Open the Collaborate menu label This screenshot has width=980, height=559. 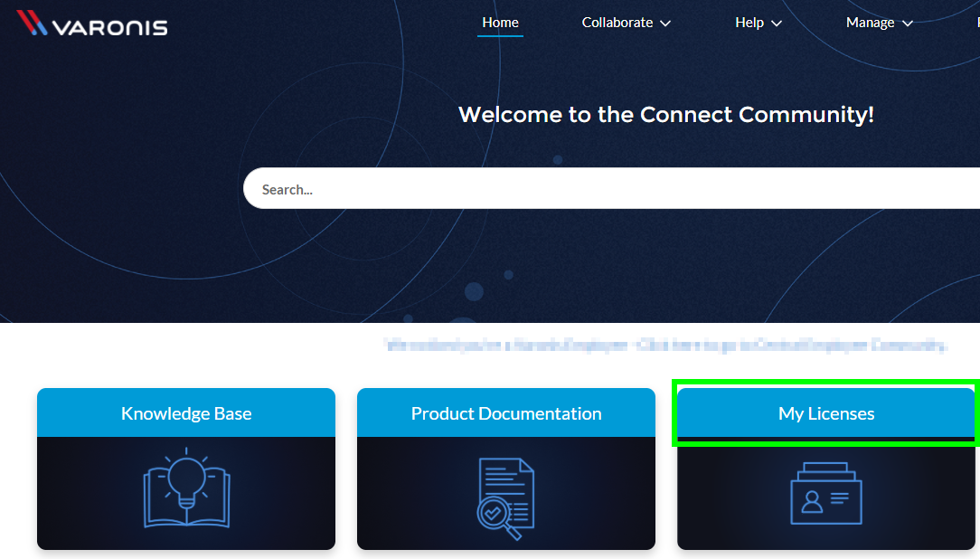click(617, 23)
